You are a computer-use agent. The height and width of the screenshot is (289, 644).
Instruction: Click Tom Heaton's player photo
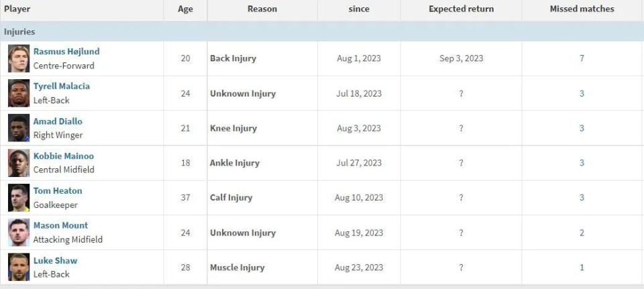coord(19,198)
